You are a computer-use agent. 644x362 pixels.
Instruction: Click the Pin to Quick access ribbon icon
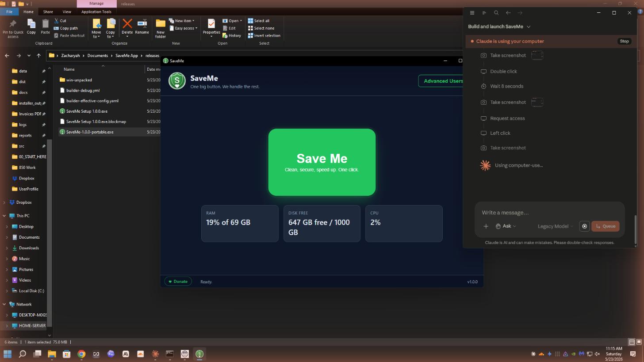(x=13, y=24)
